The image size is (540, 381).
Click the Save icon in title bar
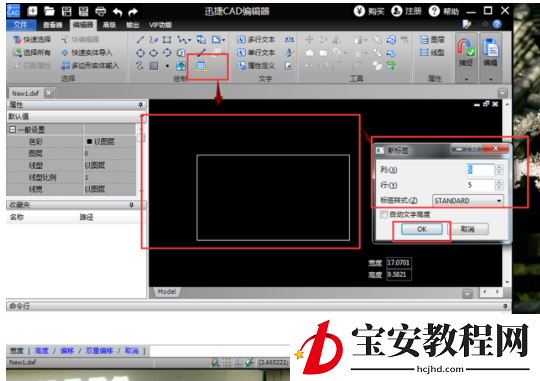[x=66, y=11]
